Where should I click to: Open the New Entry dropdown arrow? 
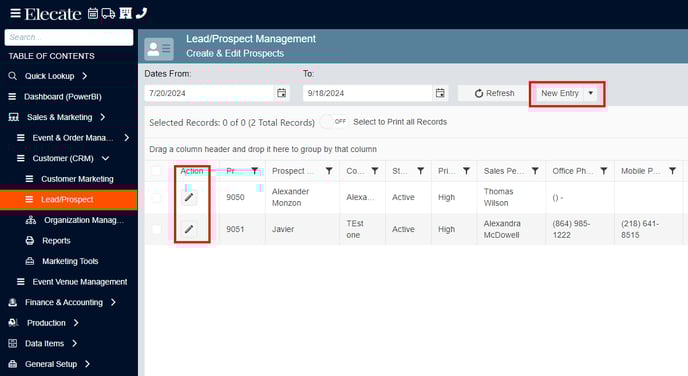click(591, 93)
